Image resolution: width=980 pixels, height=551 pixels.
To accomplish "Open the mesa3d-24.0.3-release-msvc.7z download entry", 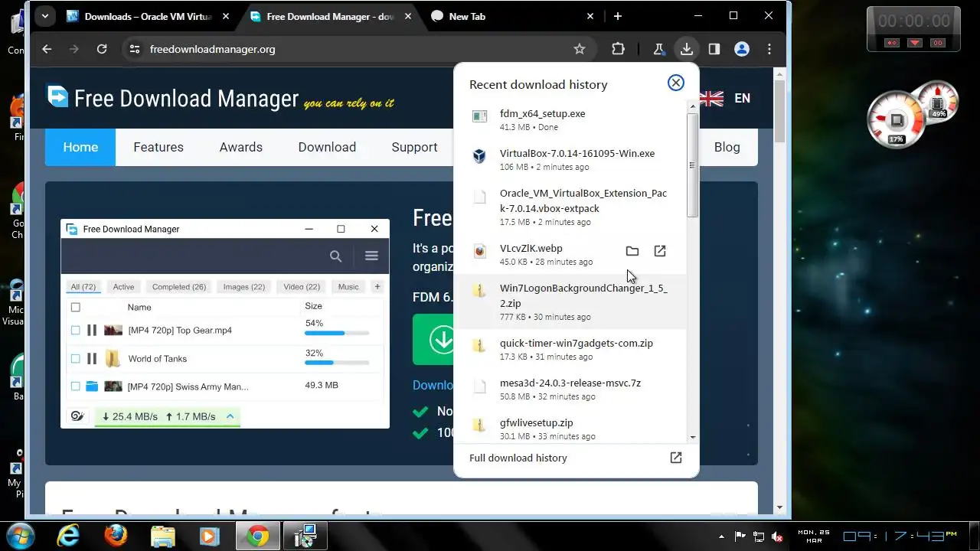I will [570, 390].
